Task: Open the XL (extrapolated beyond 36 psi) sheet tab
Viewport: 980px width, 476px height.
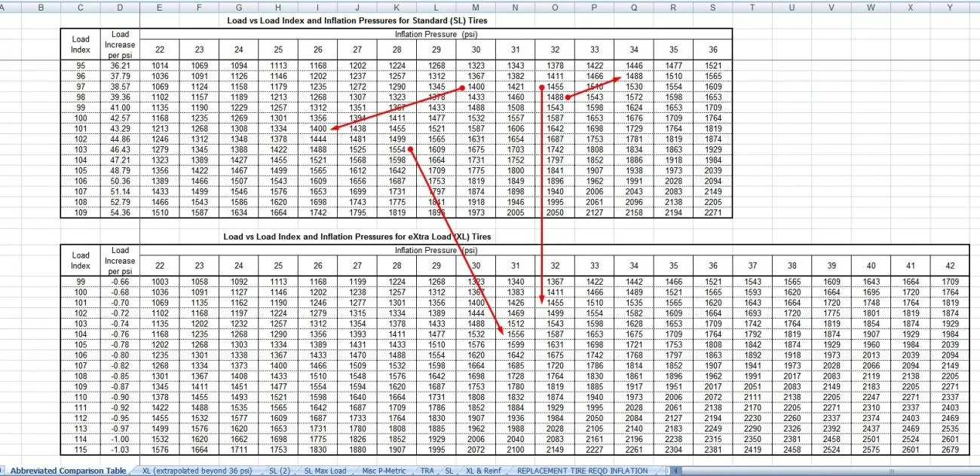Action: tap(197, 471)
